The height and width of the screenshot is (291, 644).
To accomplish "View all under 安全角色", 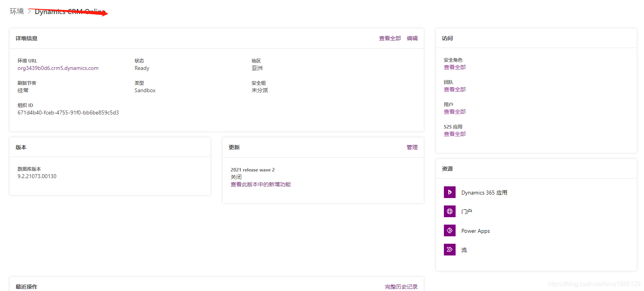I will pyautogui.click(x=455, y=67).
